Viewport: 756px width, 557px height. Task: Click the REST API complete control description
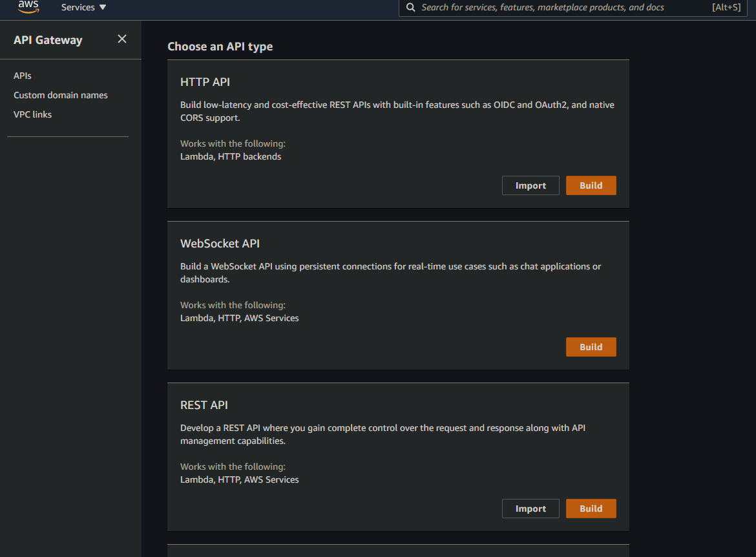coord(383,434)
